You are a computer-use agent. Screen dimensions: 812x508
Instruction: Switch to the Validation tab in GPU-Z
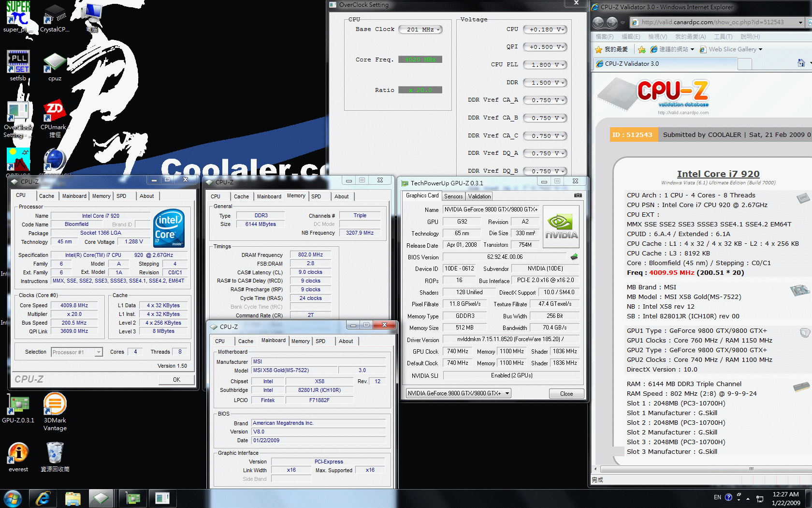click(x=479, y=196)
